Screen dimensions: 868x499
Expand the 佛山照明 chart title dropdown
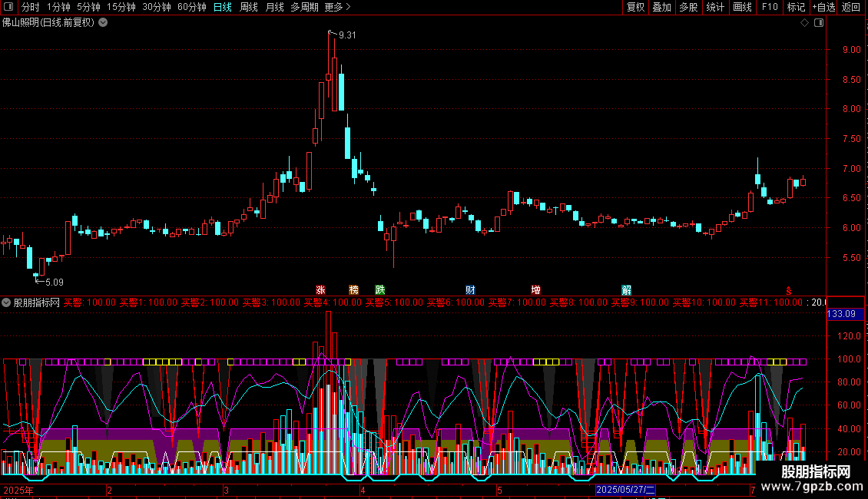[103, 23]
